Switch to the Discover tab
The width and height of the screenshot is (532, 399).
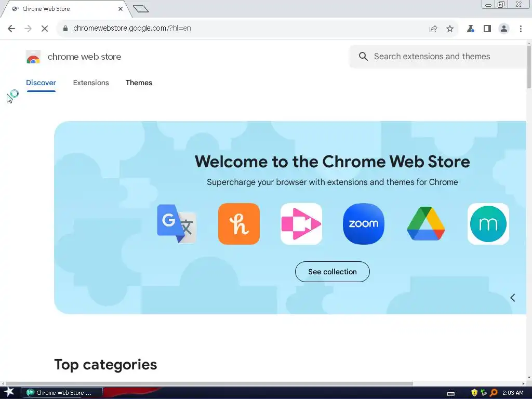click(41, 83)
